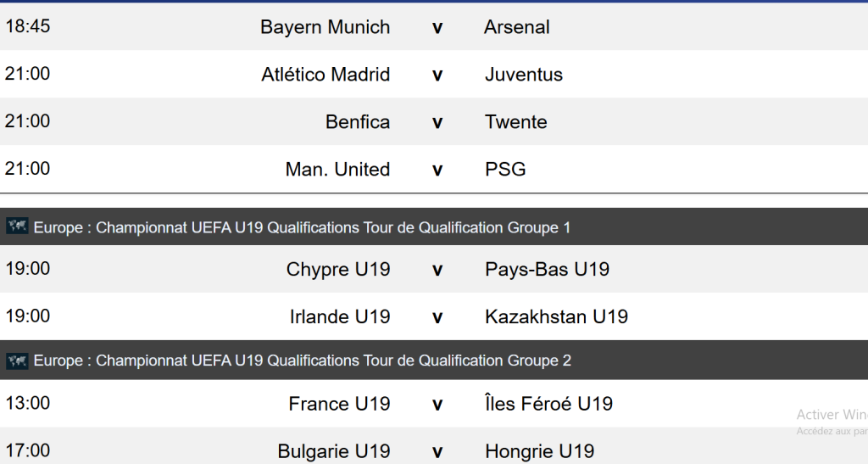Open the Twente team link
Viewport: 868px width, 464px height.
click(x=515, y=122)
